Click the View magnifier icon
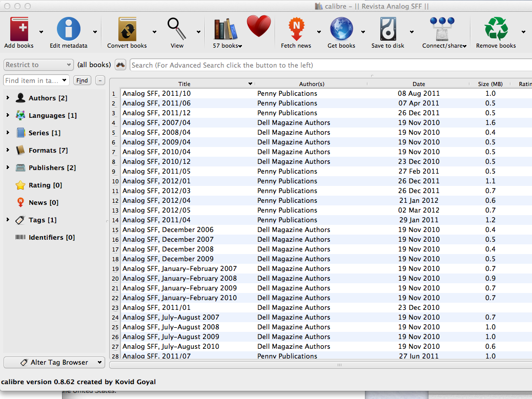The height and width of the screenshot is (399, 532). pos(177,29)
